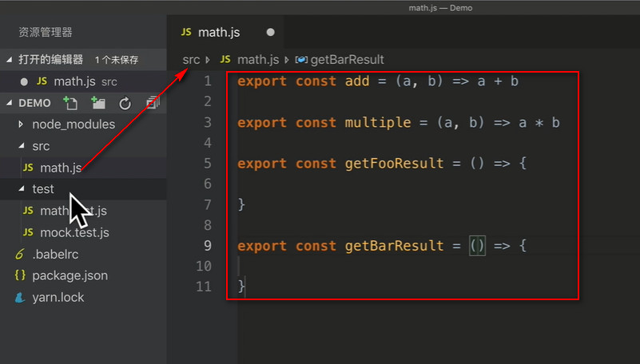Open the package.json file

[x=83, y=275]
